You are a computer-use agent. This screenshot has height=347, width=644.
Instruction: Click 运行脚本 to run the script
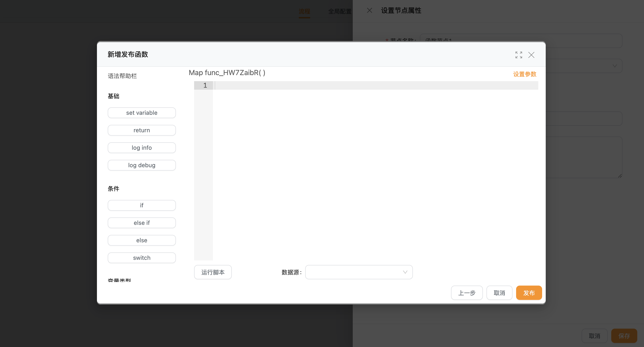[x=213, y=272]
